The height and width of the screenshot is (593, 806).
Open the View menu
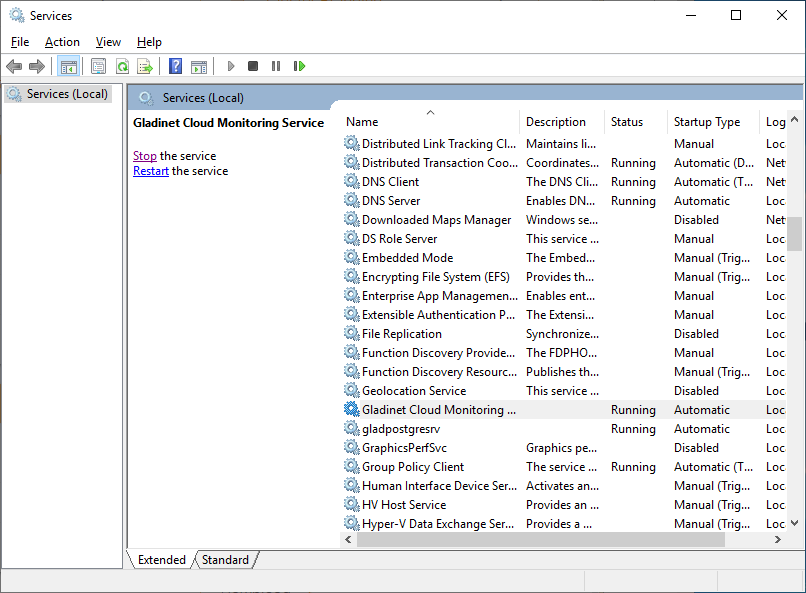coord(108,42)
